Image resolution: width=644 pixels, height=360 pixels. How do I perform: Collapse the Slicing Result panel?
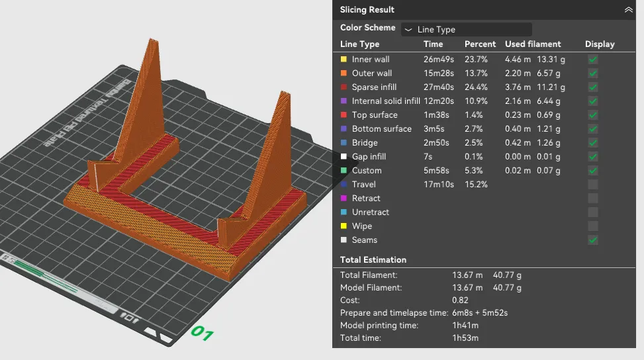pyautogui.click(x=628, y=10)
